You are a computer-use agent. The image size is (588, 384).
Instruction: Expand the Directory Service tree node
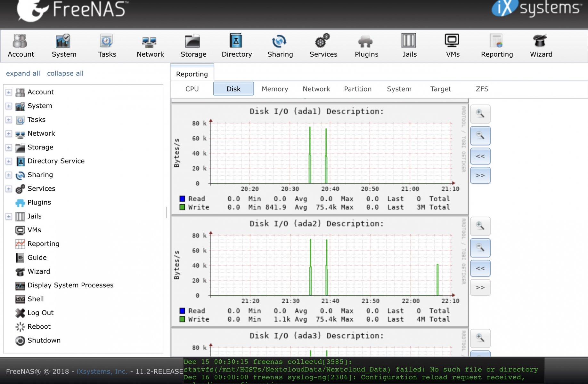coord(9,161)
